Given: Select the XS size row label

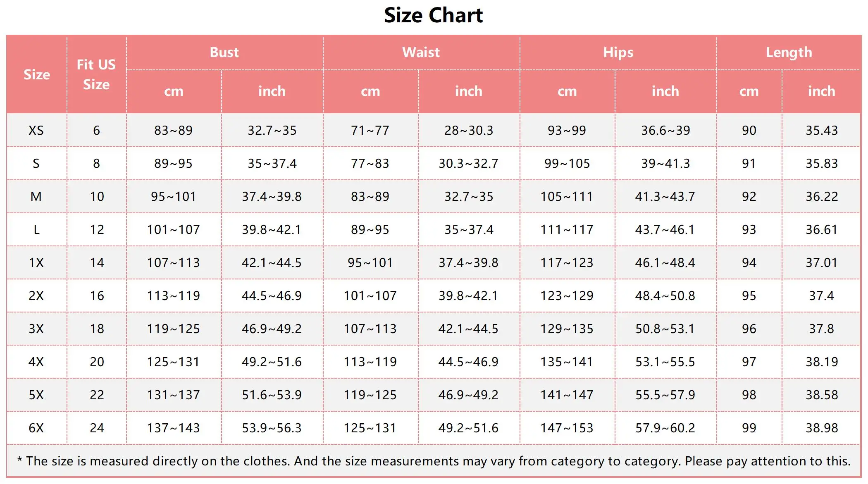Looking at the screenshot, I should pyautogui.click(x=36, y=131).
